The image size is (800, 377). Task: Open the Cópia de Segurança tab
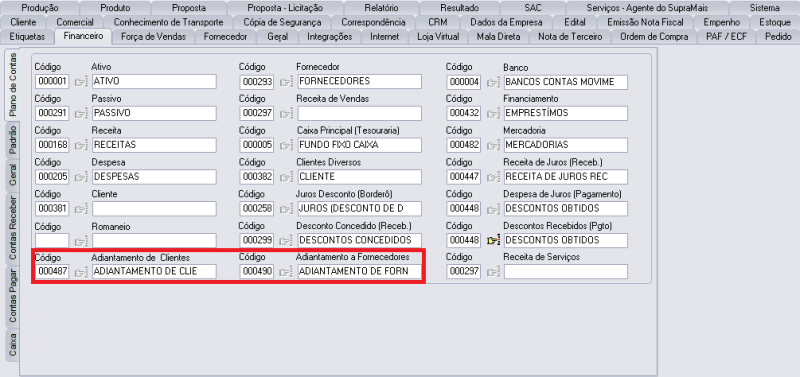[x=282, y=22]
